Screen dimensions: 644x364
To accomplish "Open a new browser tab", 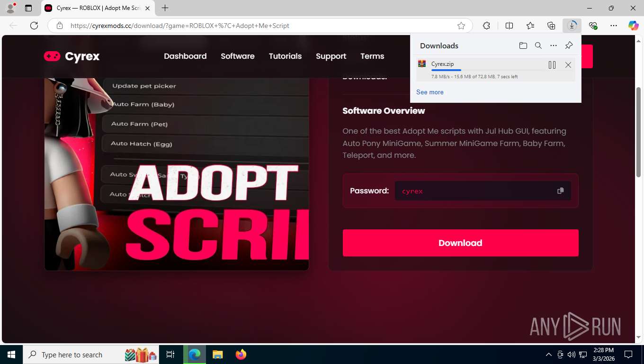I will tap(165, 8).
